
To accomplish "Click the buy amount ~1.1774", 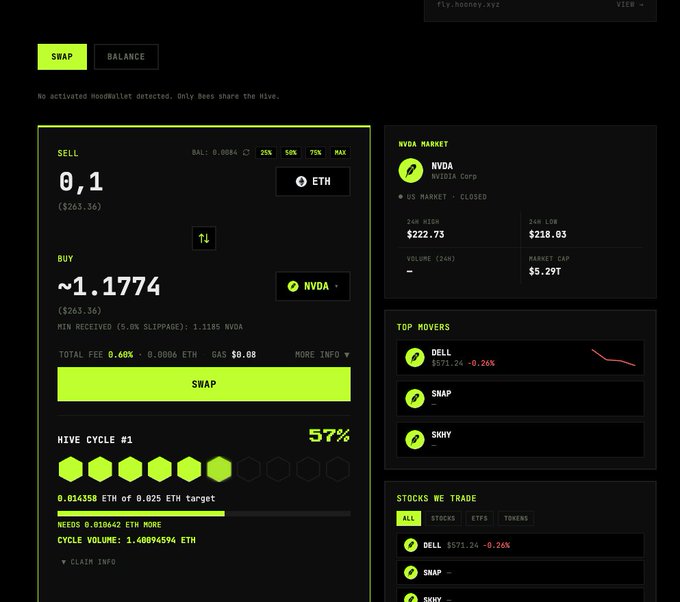I will (x=109, y=287).
